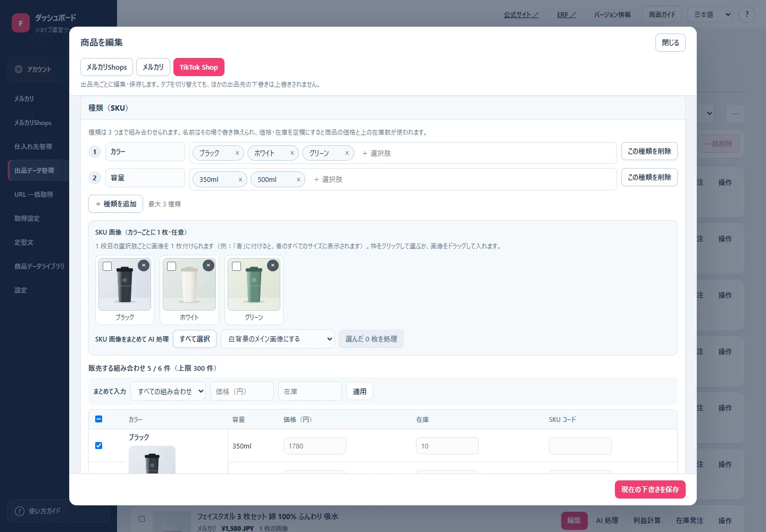Delete the 容量 variation type

click(x=650, y=177)
